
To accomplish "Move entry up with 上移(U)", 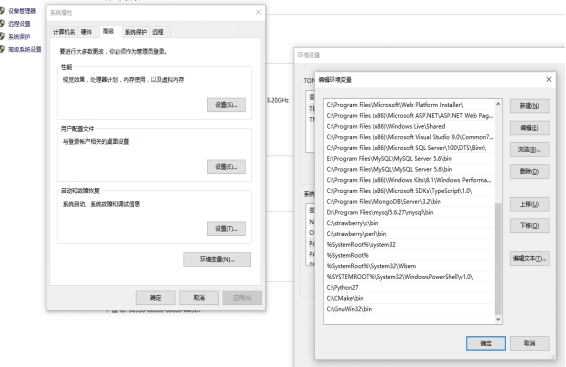I will tap(530, 204).
